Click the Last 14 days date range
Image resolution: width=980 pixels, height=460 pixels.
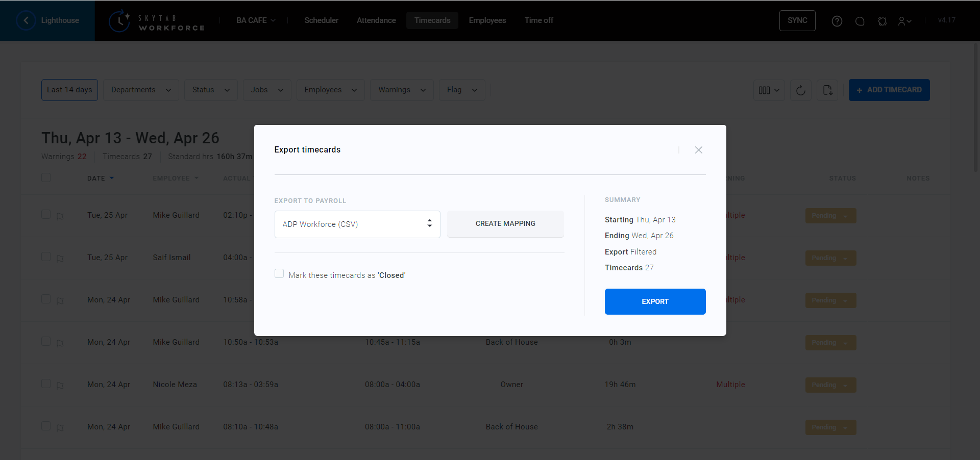[x=69, y=90]
